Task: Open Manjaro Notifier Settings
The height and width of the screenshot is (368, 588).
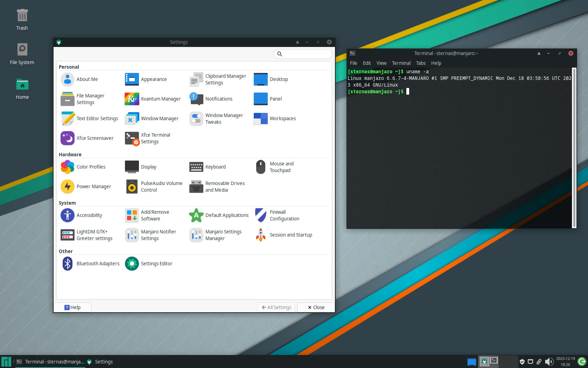Action: click(x=151, y=235)
